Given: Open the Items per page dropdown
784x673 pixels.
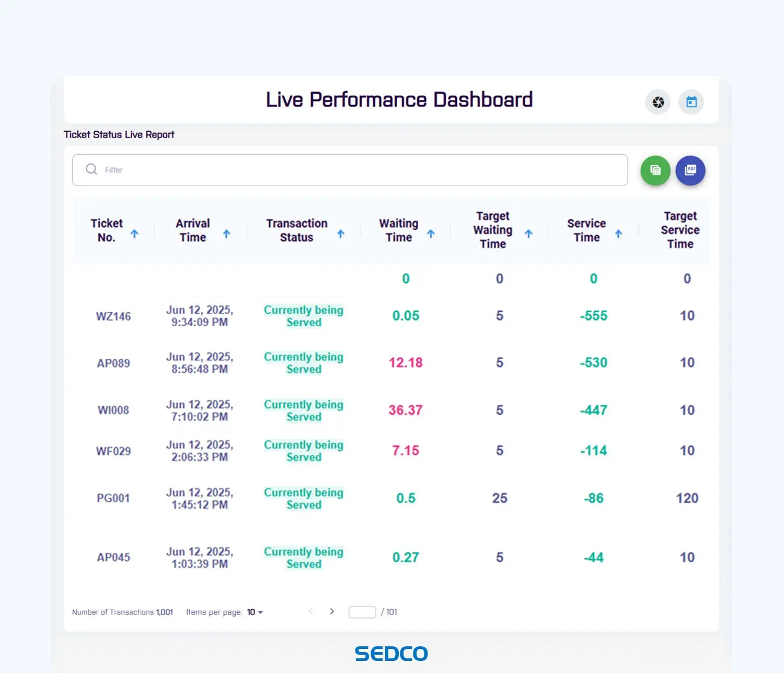Looking at the screenshot, I should pos(255,612).
